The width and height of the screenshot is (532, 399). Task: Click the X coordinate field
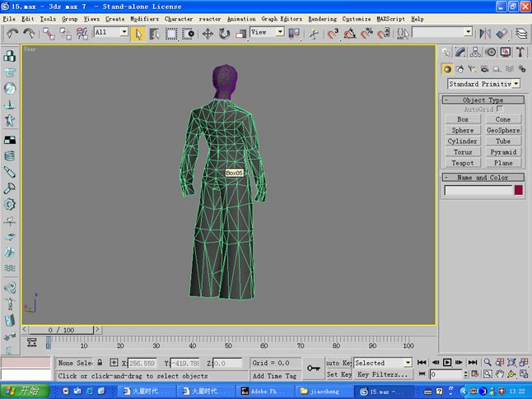(142, 363)
